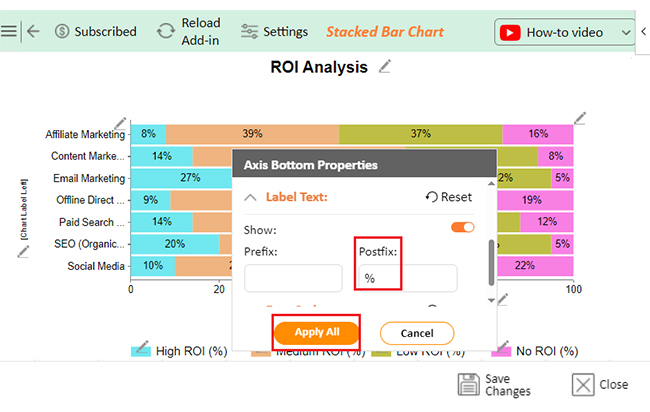The image size is (650, 412).
Task: Click pencil icon above the left axis labels
Action: click(120, 123)
